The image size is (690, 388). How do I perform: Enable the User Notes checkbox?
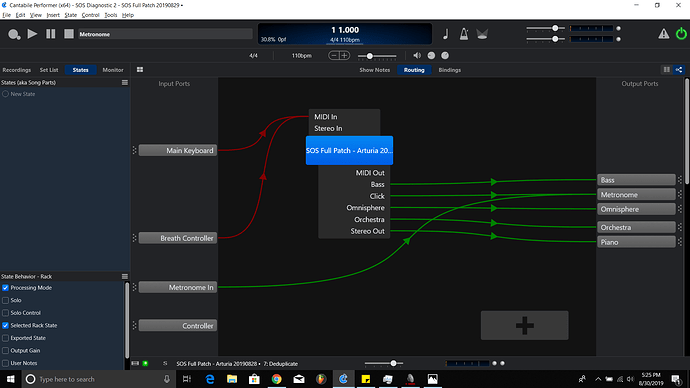[5, 363]
